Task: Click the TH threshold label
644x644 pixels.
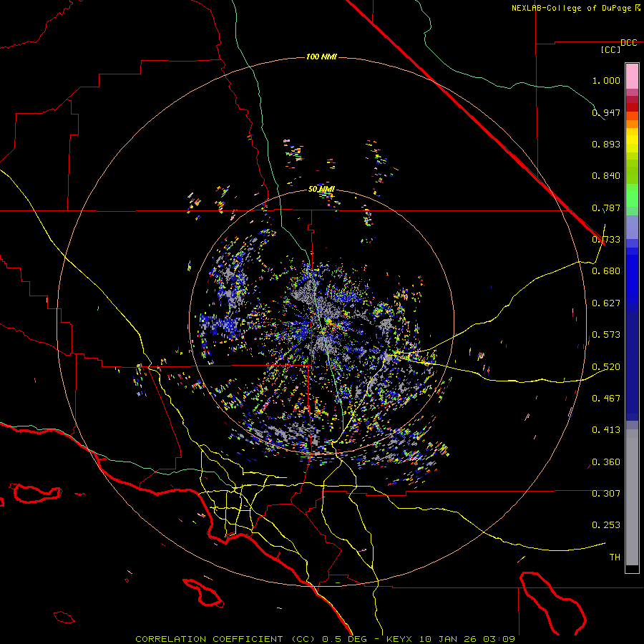Action: [615, 557]
